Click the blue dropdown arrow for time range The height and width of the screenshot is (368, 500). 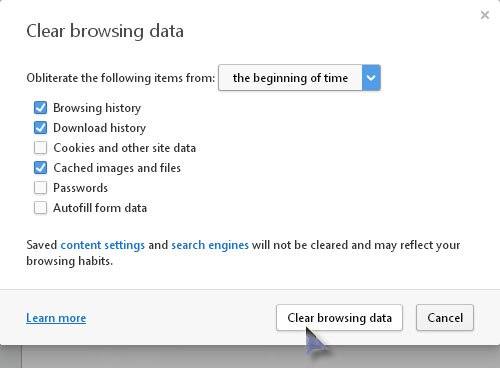pyautogui.click(x=371, y=78)
